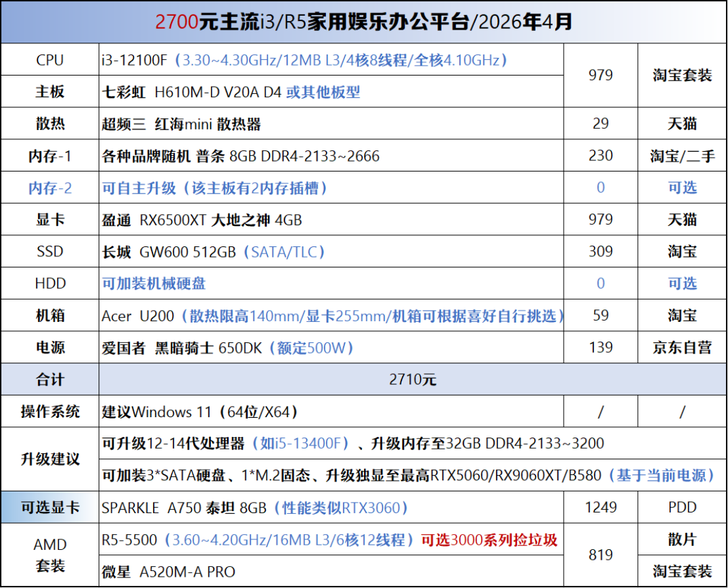Select the 合计 label
Image resolution: width=728 pixels, height=588 pixels.
coord(50,379)
